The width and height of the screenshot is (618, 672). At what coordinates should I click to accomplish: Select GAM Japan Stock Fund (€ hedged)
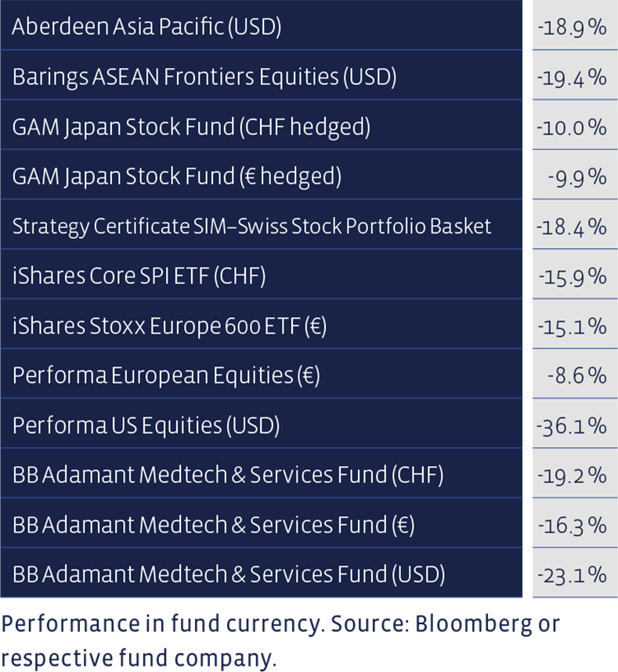176,177
